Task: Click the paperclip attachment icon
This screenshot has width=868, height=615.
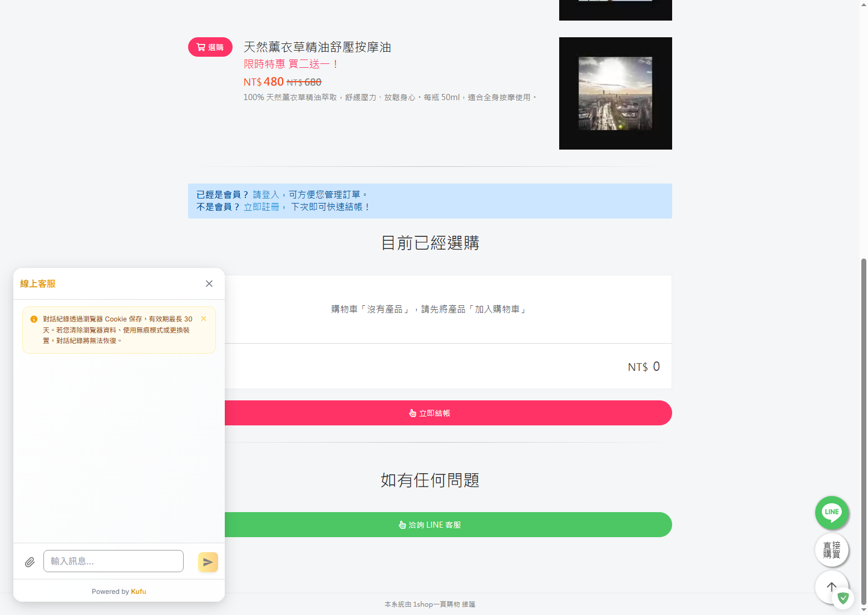Action: (x=29, y=562)
